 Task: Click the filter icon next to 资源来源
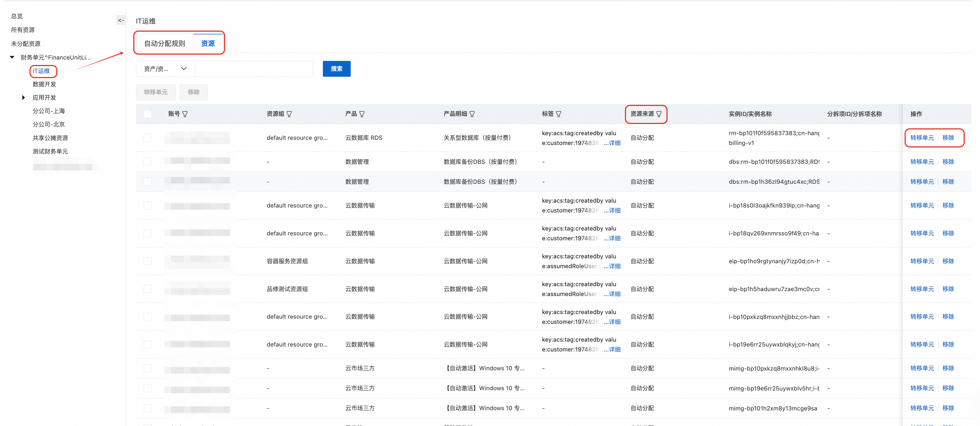(x=659, y=114)
